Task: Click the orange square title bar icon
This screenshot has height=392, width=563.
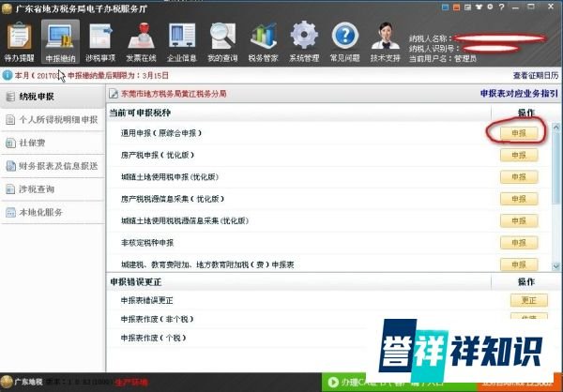Action: [456, 8]
